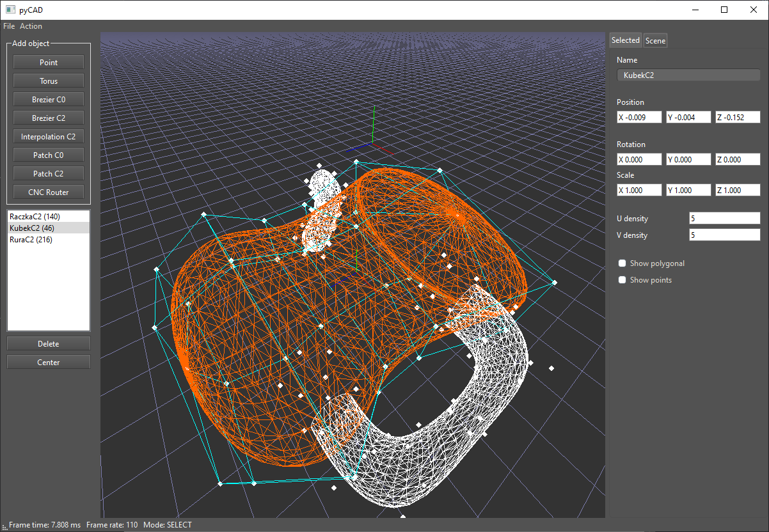Create a Brezier C0 curve
769x532 pixels.
[48, 99]
